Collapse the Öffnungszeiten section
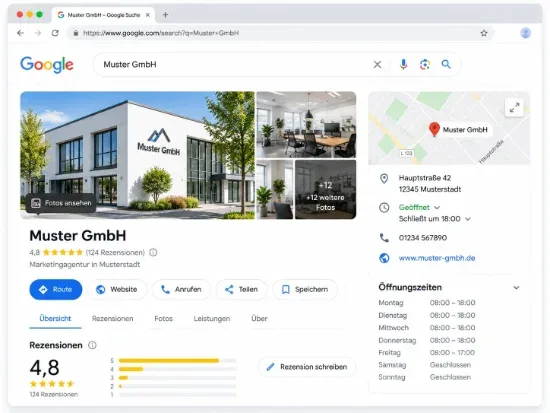 click(x=516, y=287)
